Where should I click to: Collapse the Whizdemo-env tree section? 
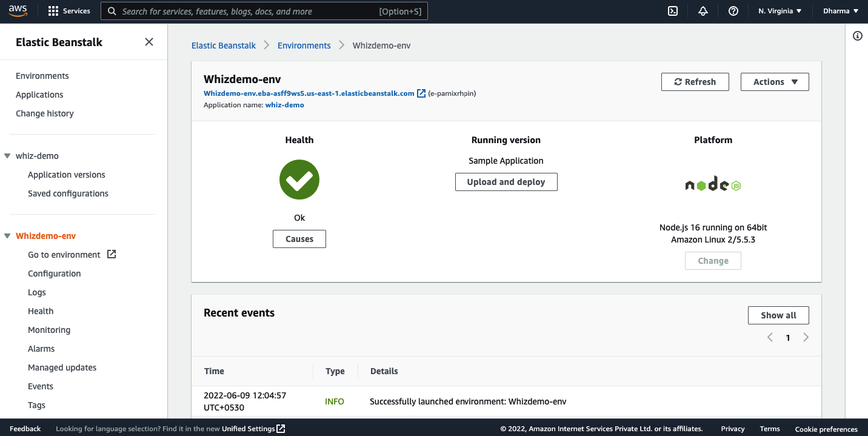click(7, 236)
